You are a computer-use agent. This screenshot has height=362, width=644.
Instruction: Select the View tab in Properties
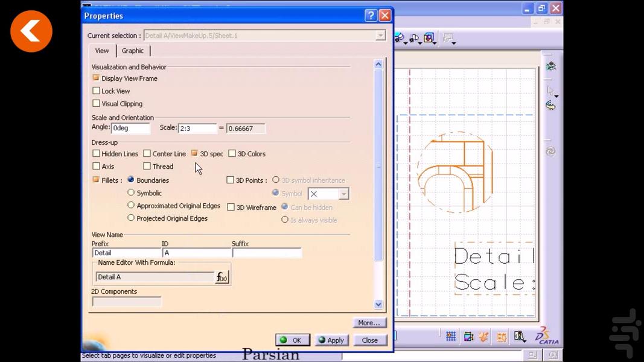point(101,51)
